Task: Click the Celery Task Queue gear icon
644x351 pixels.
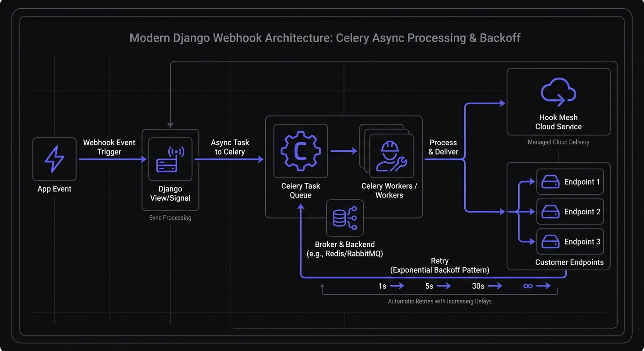Action: [301, 151]
